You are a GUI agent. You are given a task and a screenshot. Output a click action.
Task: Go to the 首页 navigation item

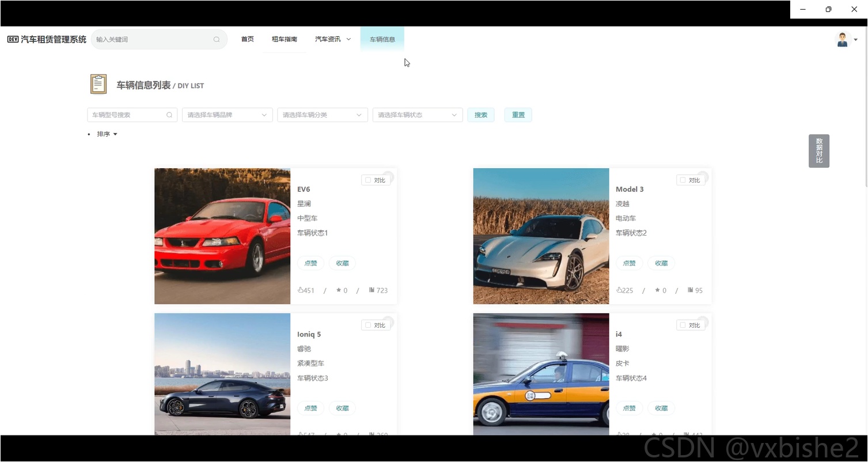[x=248, y=39]
